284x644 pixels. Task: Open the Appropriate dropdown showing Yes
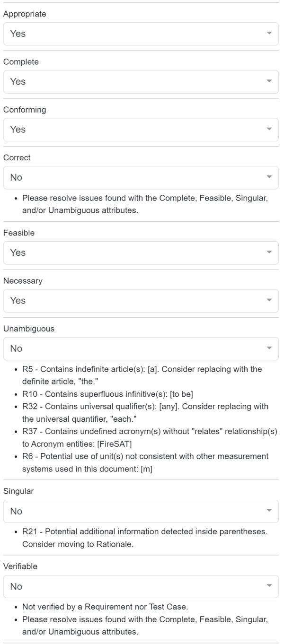pos(133,34)
